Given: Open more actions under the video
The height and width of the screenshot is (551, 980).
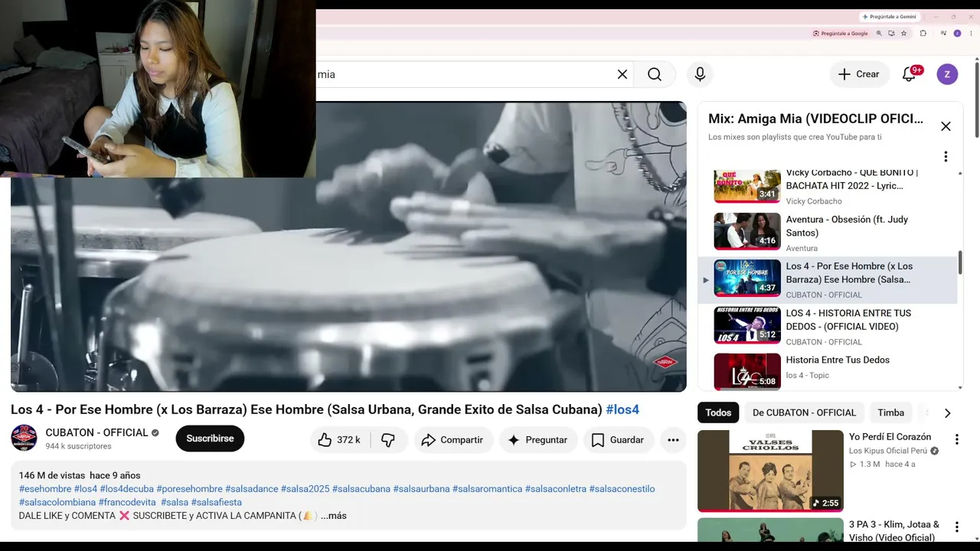Looking at the screenshot, I should (x=673, y=440).
